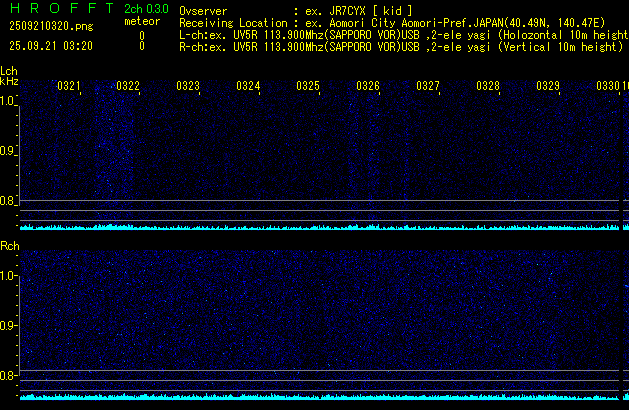
Task: Click the Rch channel label
Action: [9, 246]
